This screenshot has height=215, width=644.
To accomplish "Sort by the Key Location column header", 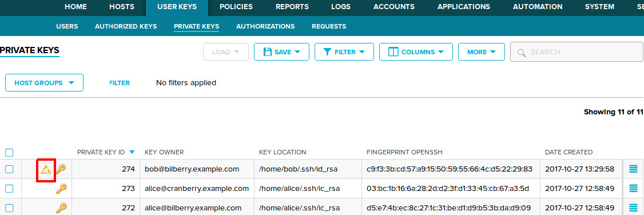I will 283,152.
